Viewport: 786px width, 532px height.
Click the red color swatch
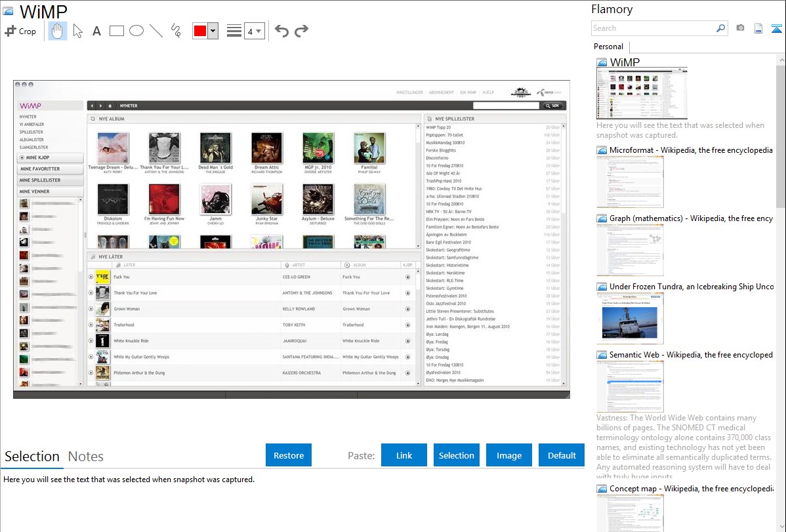tap(200, 31)
